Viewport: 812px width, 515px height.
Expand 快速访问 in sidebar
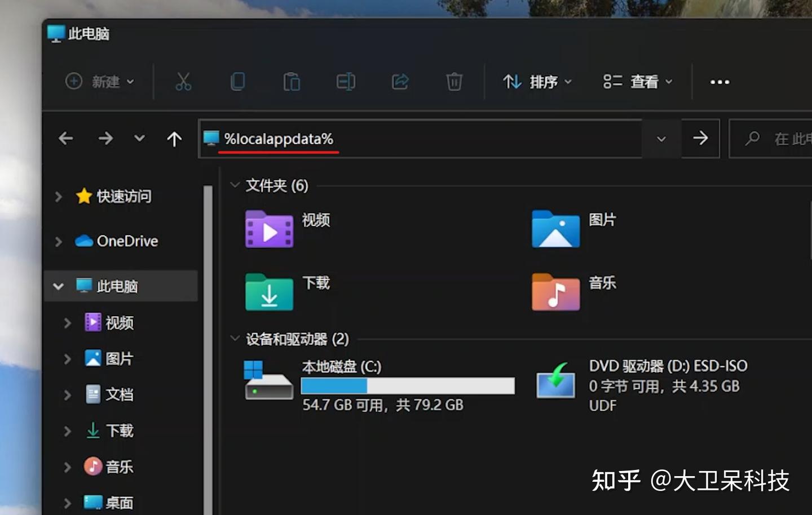[x=58, y=197]
